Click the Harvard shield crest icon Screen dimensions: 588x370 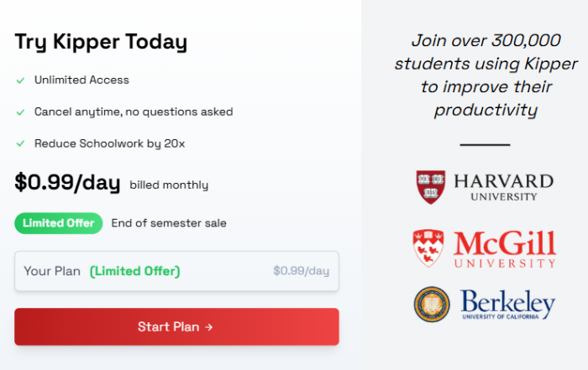tap(431, 187)
